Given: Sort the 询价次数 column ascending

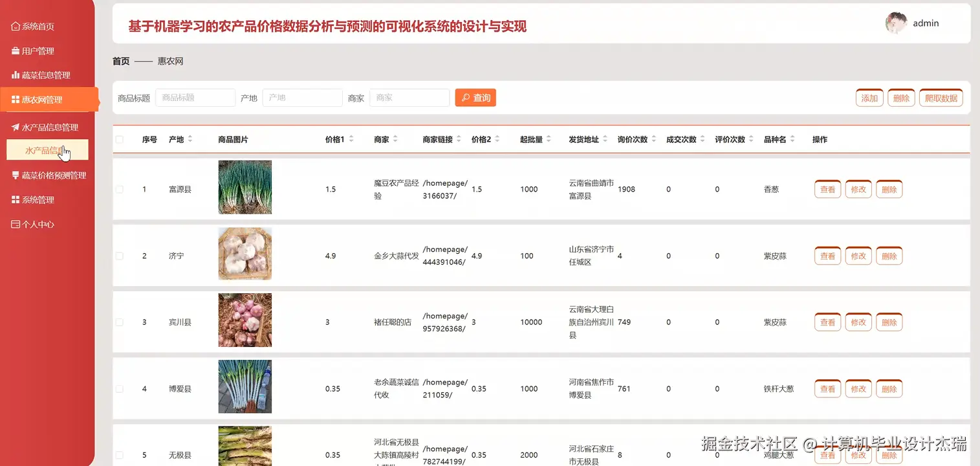Looking at the screenshot, I should tap(655, 136).
